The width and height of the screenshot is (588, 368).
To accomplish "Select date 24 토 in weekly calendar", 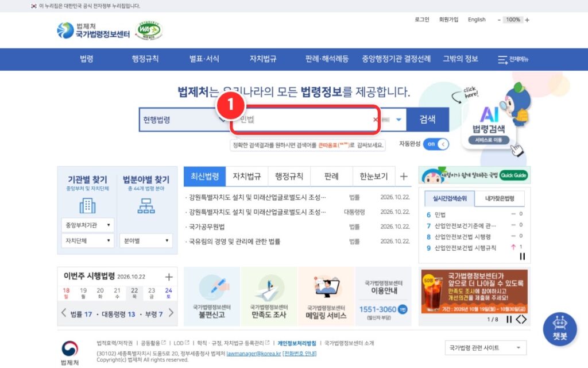I will (168, 293).
